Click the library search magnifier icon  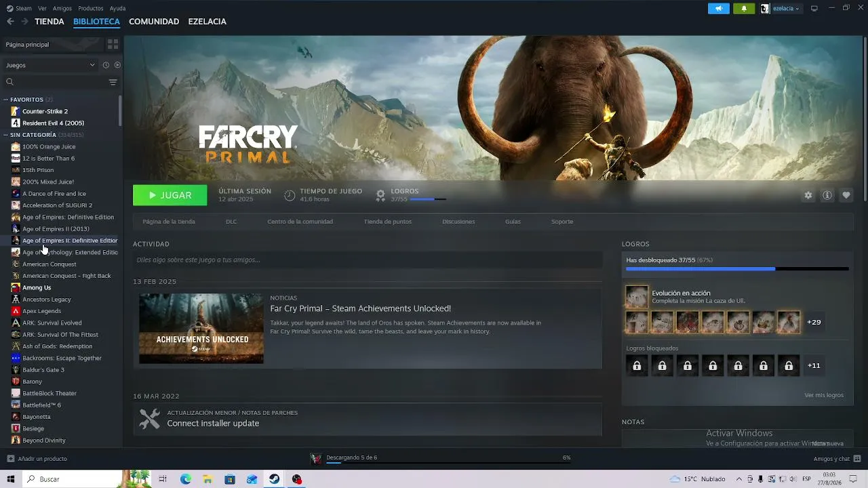9,82
